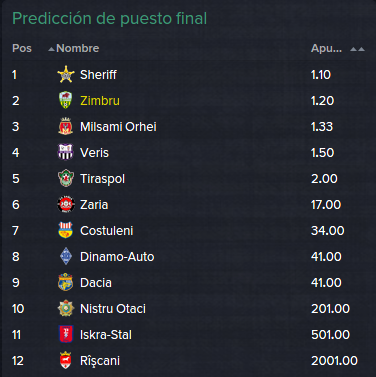
Task: Click the Veris purple striped badge
Action: [66, 152]
